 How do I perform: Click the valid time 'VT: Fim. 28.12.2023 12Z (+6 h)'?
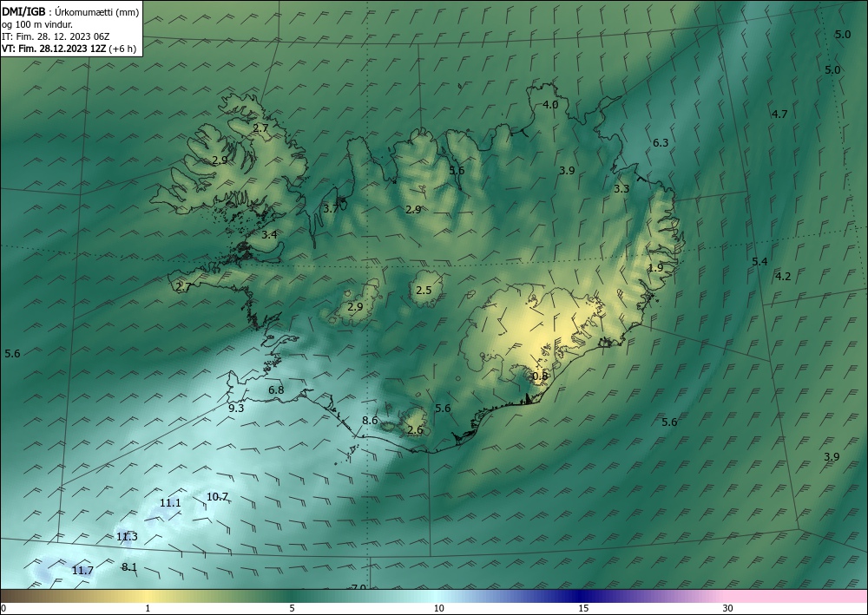pyautogui.click(x=69, y=49)
